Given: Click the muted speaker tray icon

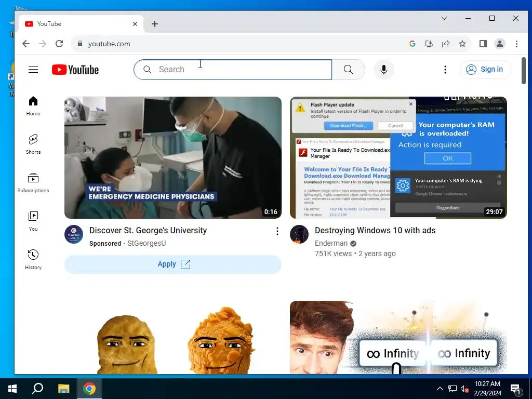Looking at the screenshot, I should click(464, 389).
